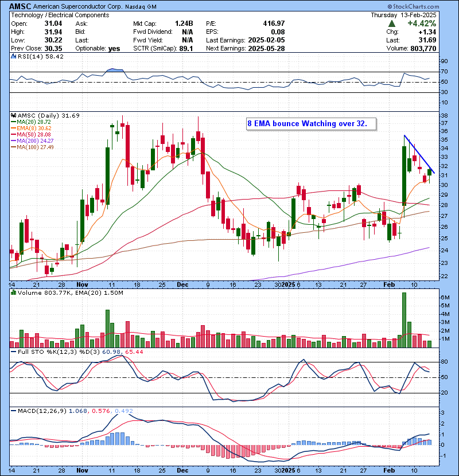Click the AMSC (Daily) 31.69 legend label

[x=48, y=115]
